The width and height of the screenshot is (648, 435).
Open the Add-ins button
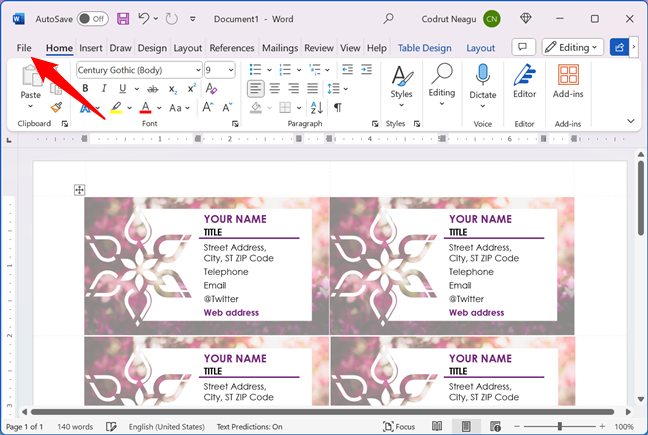568,81
